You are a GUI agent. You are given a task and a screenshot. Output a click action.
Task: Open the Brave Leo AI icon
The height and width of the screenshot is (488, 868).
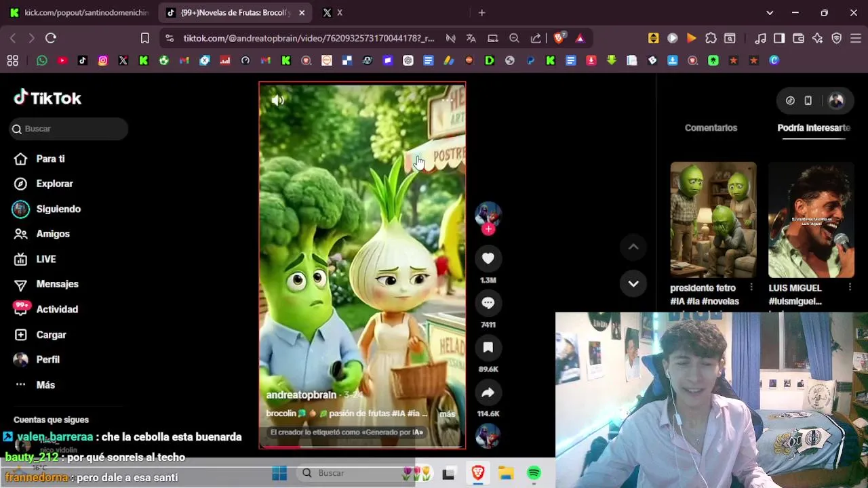tap(817, 38)
